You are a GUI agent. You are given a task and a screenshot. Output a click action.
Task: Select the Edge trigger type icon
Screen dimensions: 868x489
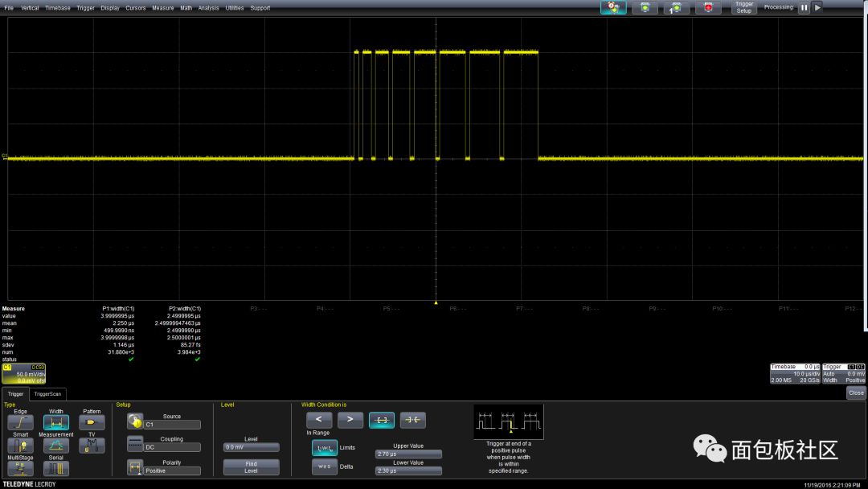20,422
